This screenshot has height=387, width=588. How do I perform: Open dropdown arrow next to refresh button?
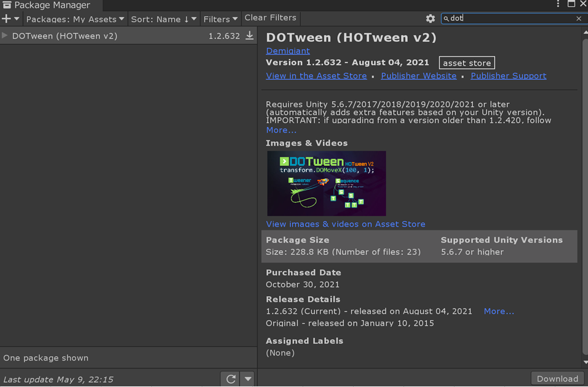click(x=248, y=379)
